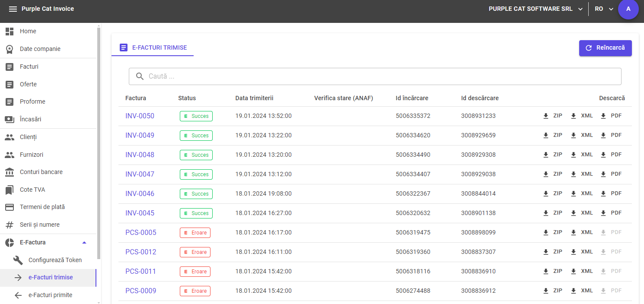Download PDF for INV-0045
This screenshot has height=304, width=644.
coord(611,213)
